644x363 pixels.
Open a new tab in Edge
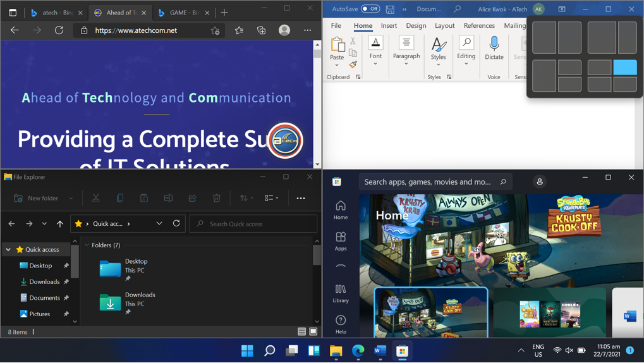tap(224, 13)
